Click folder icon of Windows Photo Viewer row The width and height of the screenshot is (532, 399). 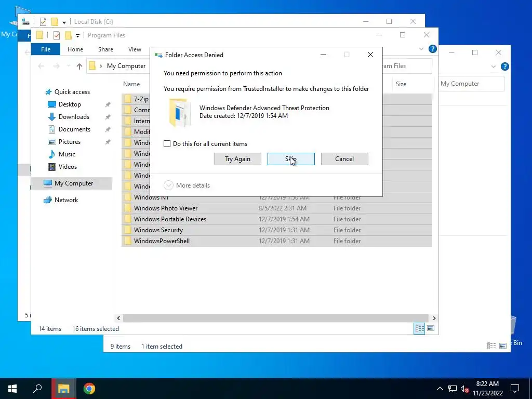tap(128, 208)
